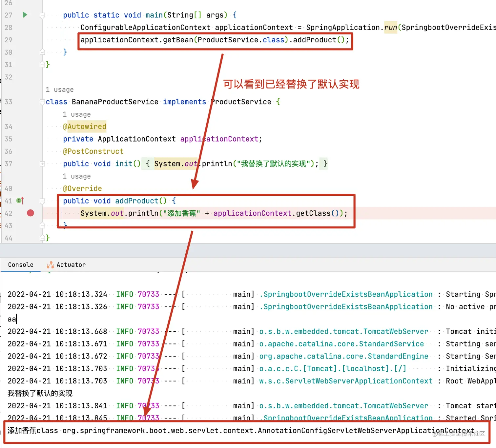Expand the folded init method on line 37
Screen dimensions: 496x448
point(42,164)
